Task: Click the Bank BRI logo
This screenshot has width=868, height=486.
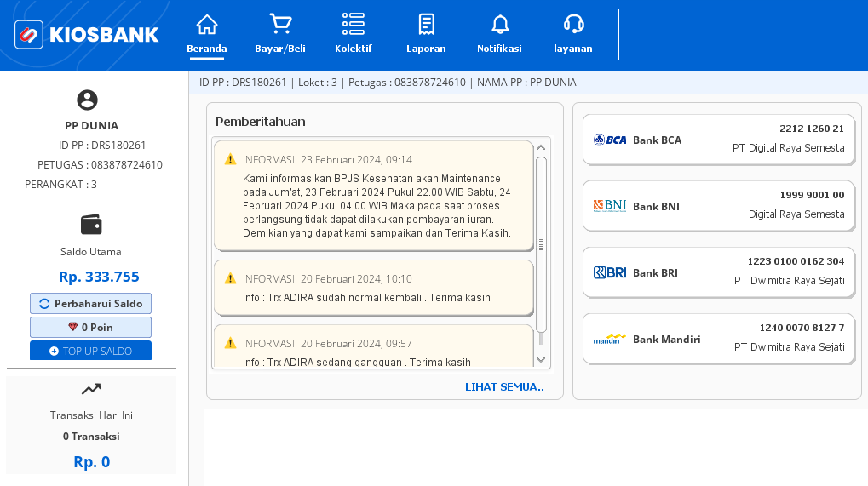Action: [x=610, y=272]
